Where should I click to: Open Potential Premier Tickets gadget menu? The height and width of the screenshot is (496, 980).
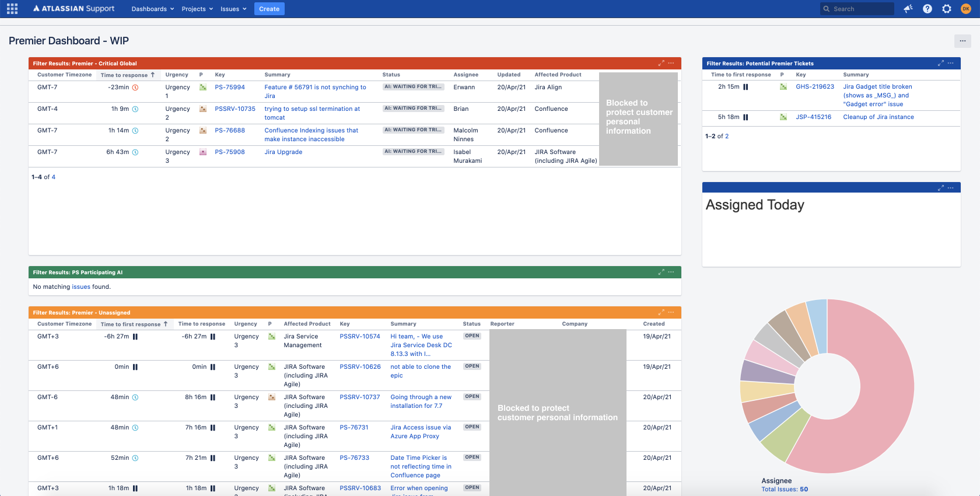951,63
